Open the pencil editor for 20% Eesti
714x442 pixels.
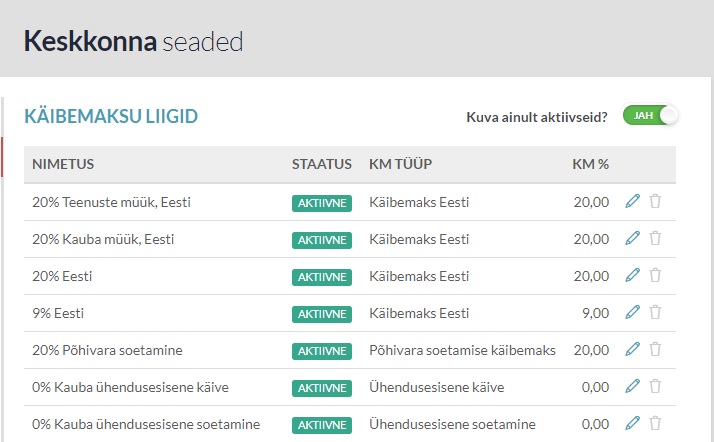tap(632, 275)
